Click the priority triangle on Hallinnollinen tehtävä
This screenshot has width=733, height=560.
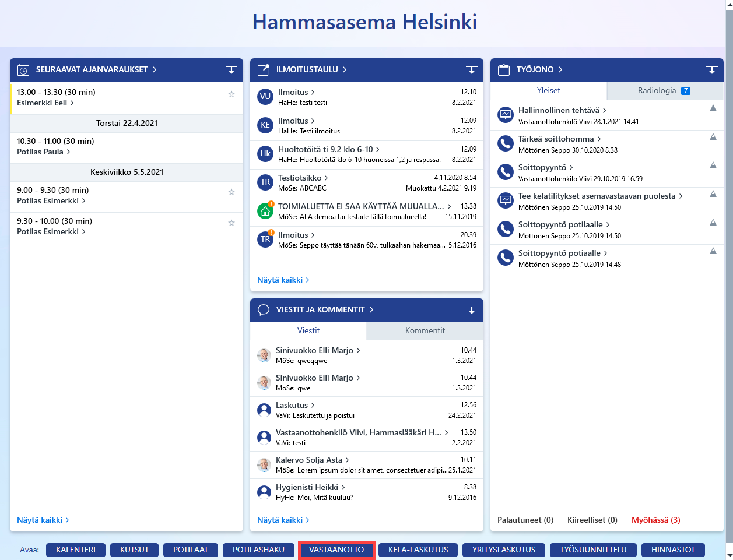pos(713,108)
